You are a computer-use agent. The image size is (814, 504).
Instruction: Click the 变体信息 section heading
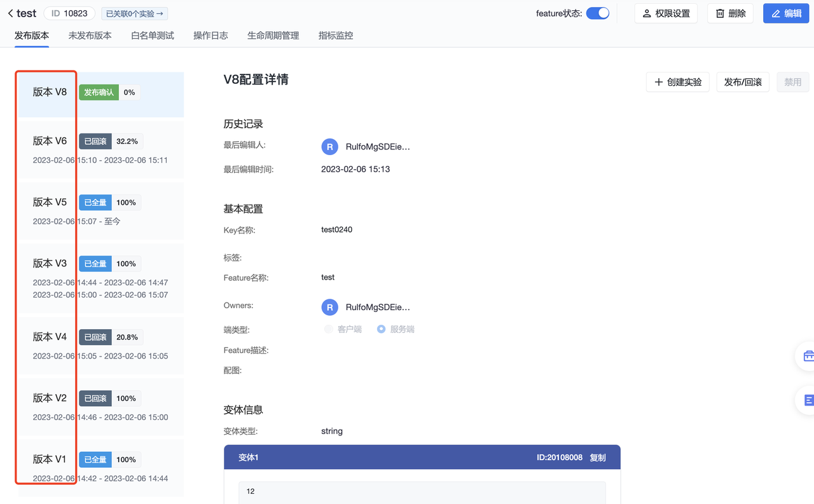point(243,410)
